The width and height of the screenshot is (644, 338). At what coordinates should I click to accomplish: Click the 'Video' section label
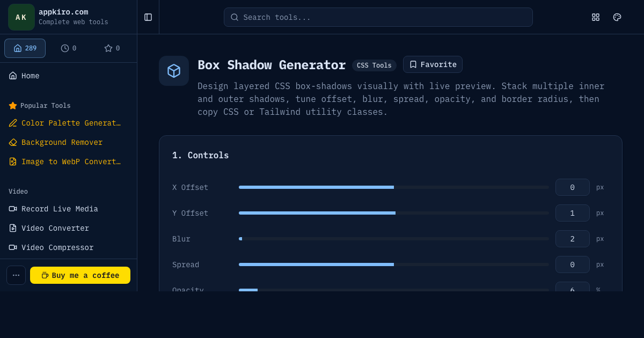18,192
